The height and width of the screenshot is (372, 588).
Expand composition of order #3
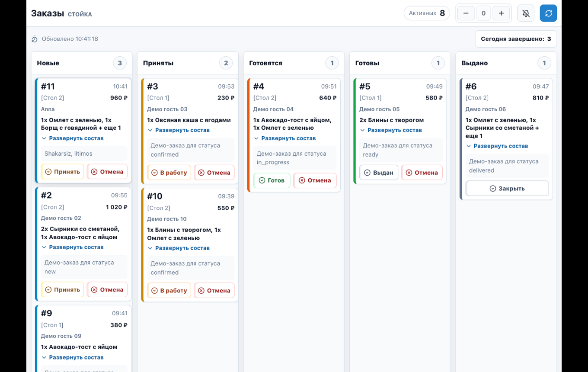point(178,130)
